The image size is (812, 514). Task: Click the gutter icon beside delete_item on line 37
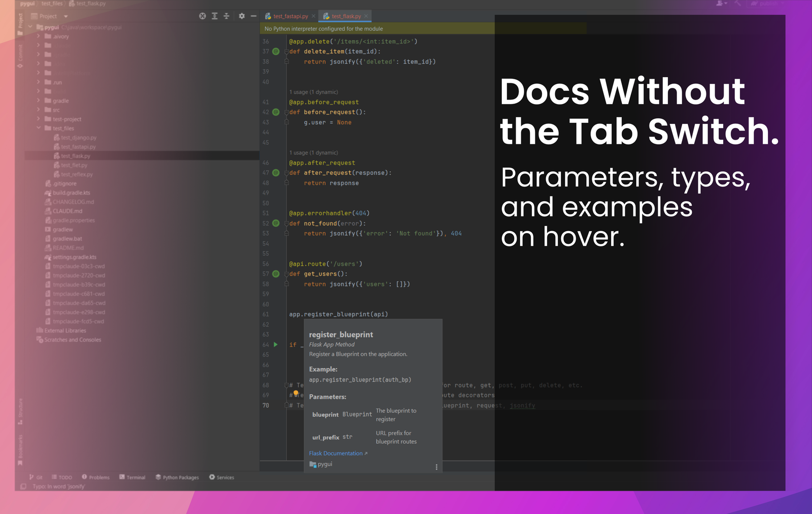pyautogui.click(x=276, y=51)
